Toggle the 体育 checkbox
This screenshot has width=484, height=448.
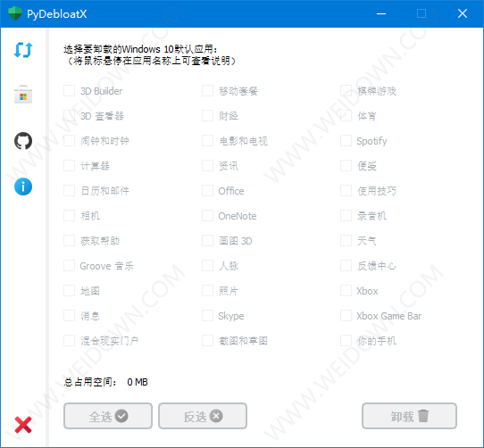[x=346, y=116]
